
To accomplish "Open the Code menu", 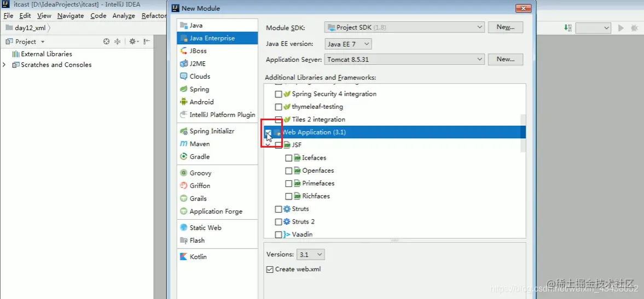I will (x=98, y=16).
